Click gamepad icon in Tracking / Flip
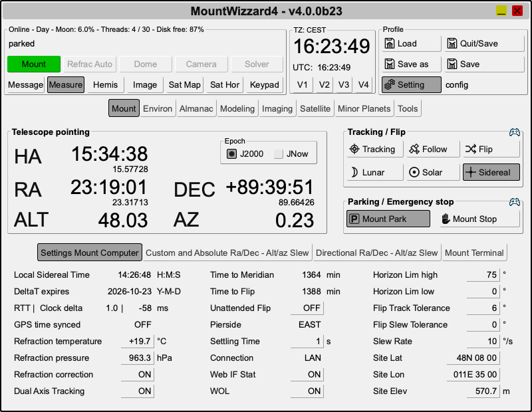 (x=514, y=132)
